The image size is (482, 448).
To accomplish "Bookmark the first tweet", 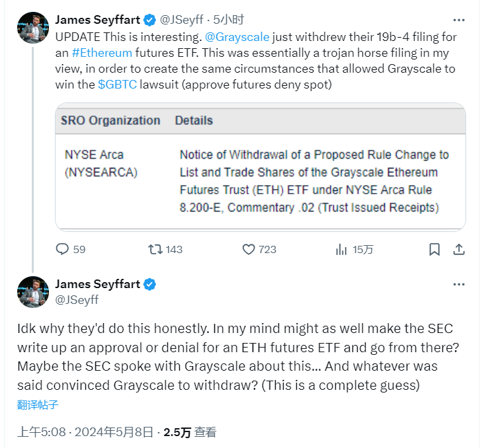I will [434, 249].
